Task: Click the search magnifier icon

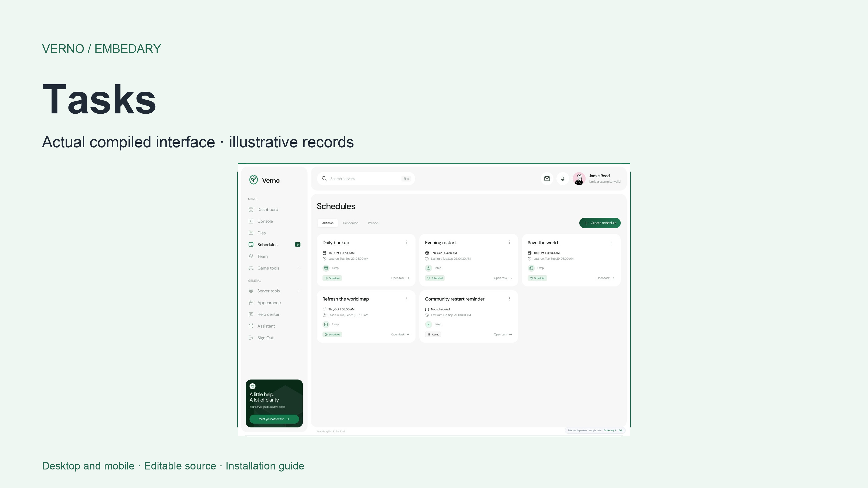Action: point(324,178)
